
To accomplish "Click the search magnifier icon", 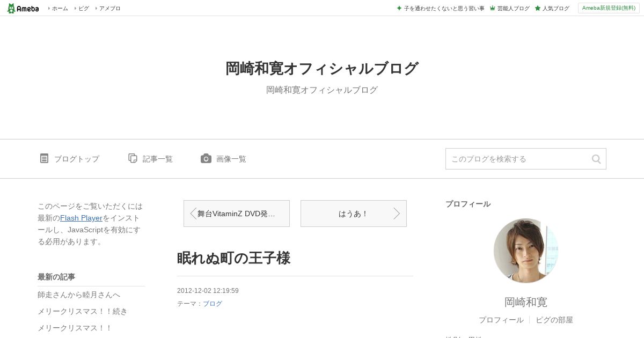I will coord(596,159).
